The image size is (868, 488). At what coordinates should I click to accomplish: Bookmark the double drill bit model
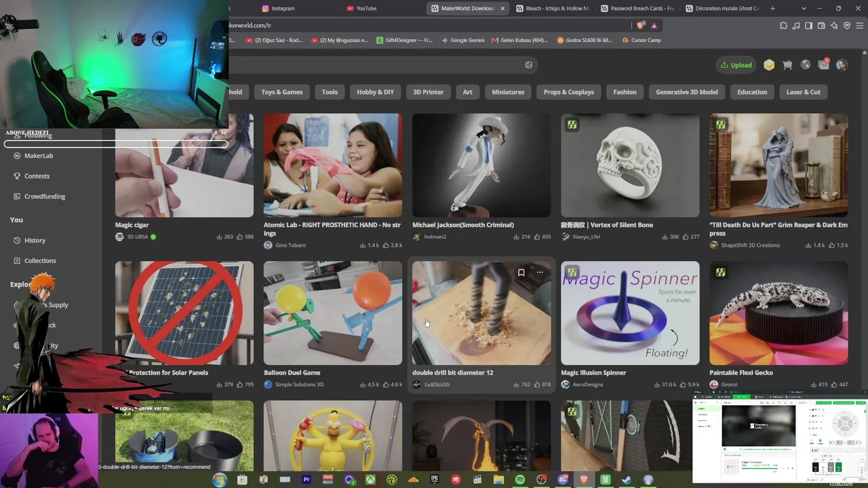pos(521,272)
